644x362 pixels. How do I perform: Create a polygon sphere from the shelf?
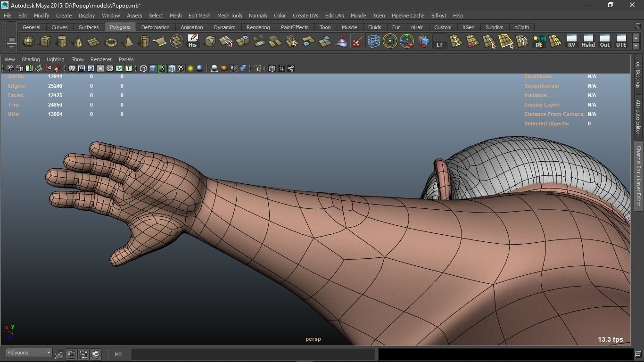[x=29, y=41]
